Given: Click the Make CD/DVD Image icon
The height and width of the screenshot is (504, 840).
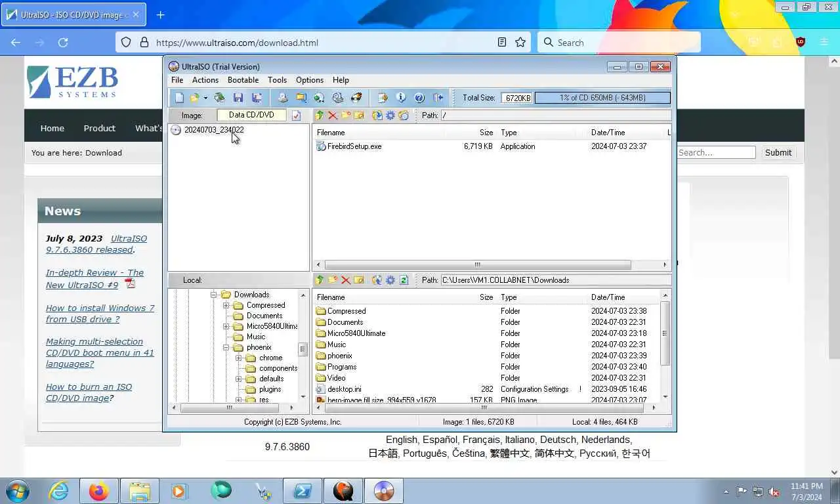Looking at the screenshot, I should 283,98.
